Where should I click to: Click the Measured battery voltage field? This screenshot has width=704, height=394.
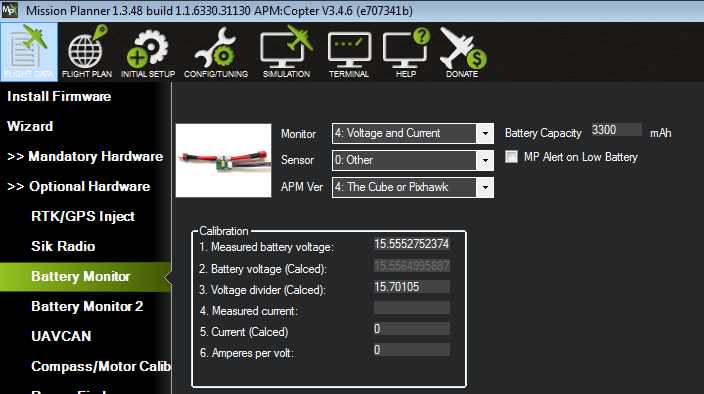point(412,244)
